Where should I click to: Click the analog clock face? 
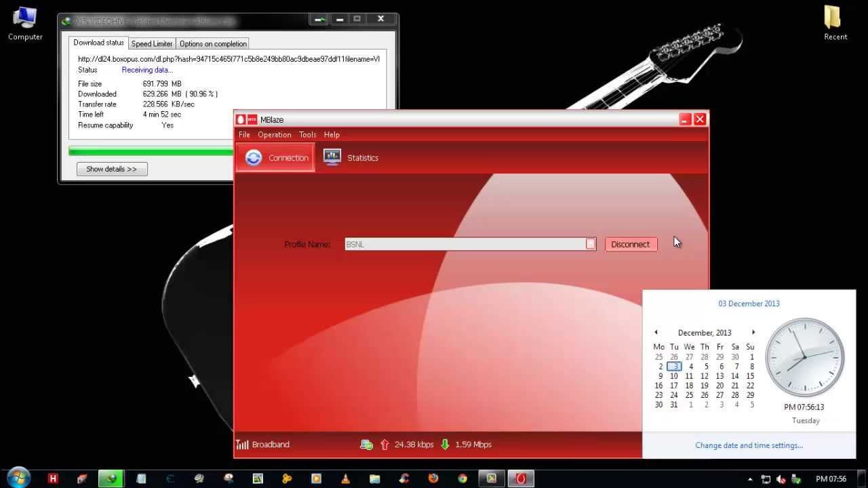804,357
